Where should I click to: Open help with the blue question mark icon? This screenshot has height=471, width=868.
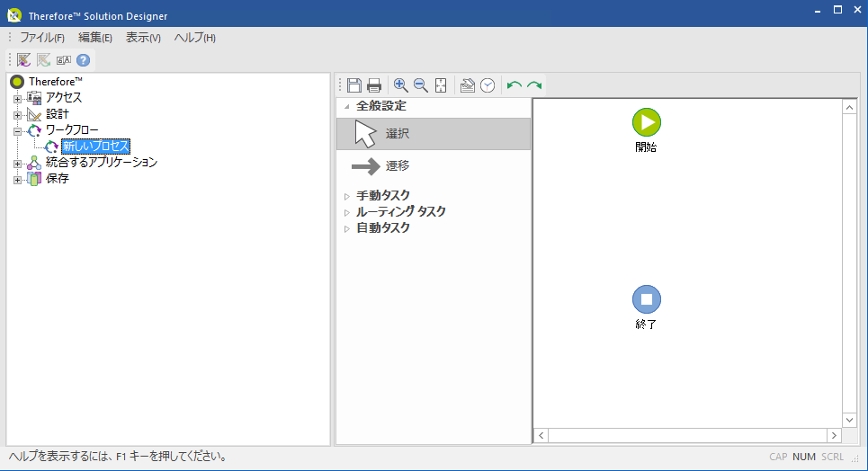[x=83, y=60]
